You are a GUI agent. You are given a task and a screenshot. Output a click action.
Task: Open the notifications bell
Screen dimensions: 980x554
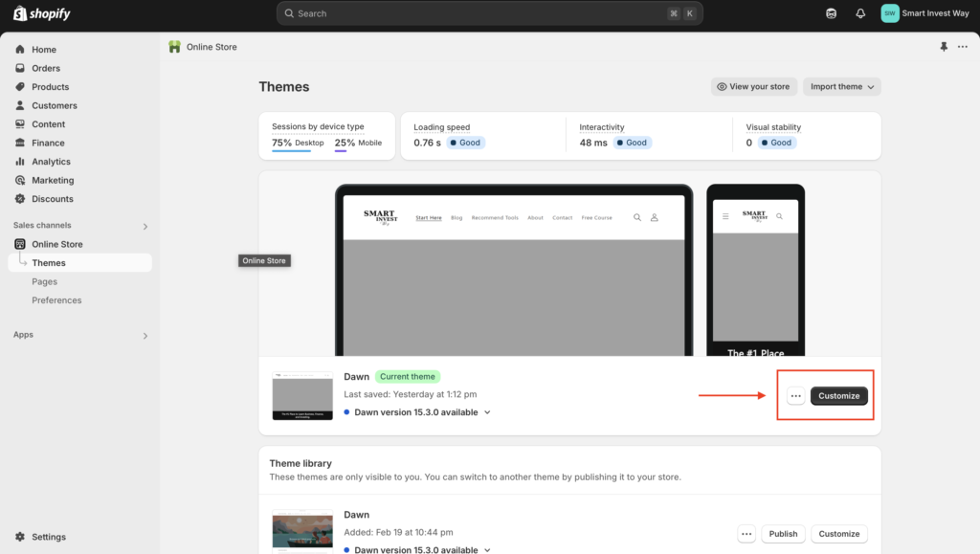[x=860, y=13]
